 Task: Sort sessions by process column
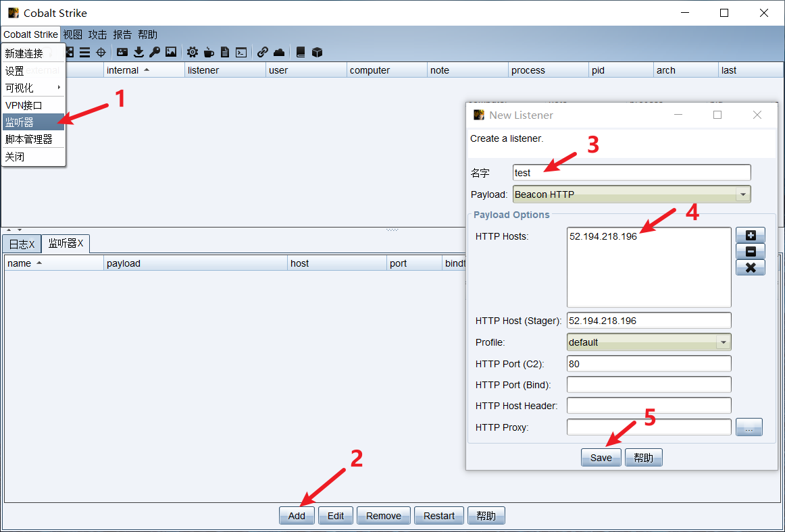click(549, 70)
